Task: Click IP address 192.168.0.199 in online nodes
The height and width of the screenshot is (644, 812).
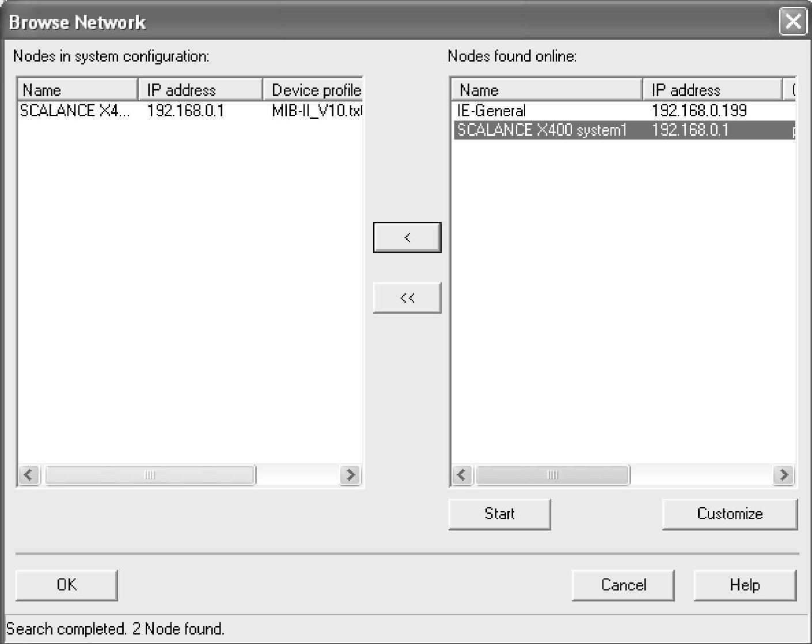Action: 699,110
